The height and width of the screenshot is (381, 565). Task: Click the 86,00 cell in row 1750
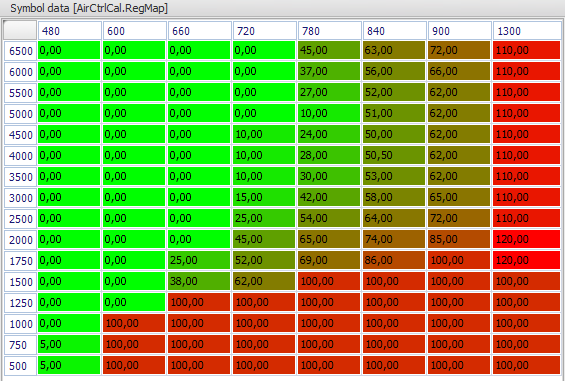coord(394,260)
